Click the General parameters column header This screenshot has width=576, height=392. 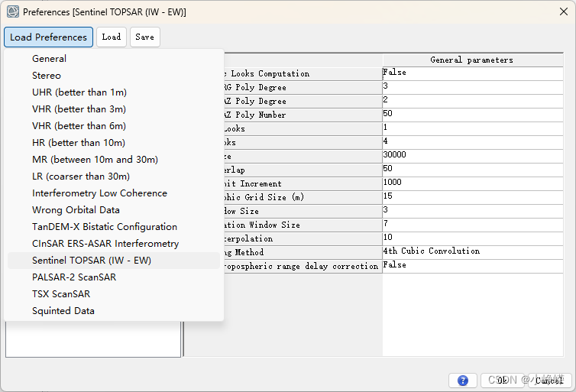click(x=472, y=60)
